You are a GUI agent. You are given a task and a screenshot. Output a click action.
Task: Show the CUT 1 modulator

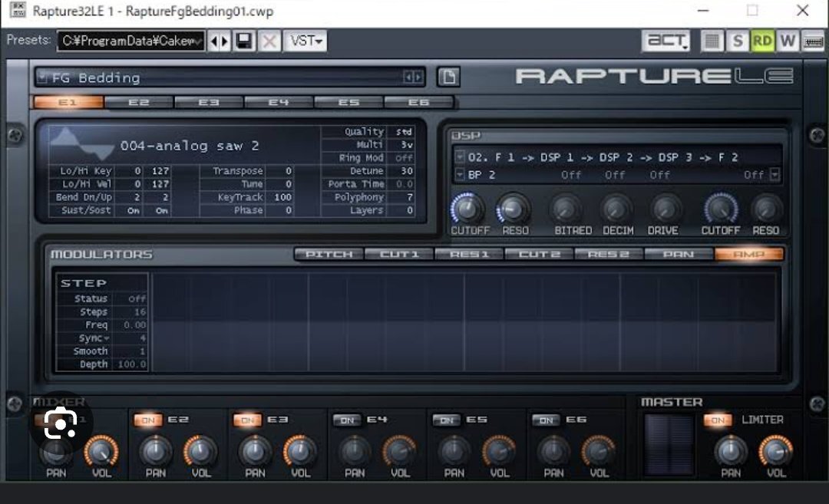tap(399, 254)
